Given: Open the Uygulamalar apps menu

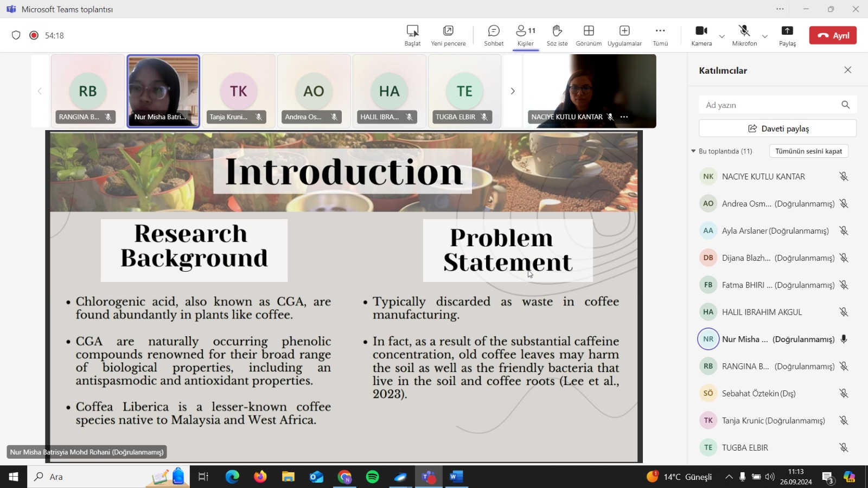Looking at the screenshot, I should point(624,35).
